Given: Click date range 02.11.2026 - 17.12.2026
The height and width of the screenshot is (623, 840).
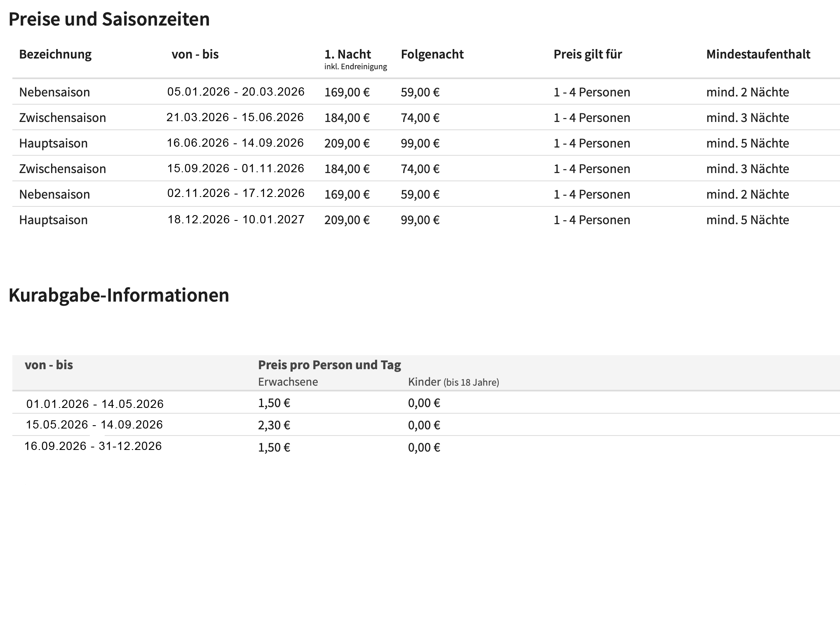Looking at the screenshot, I should tap(236, 193).
